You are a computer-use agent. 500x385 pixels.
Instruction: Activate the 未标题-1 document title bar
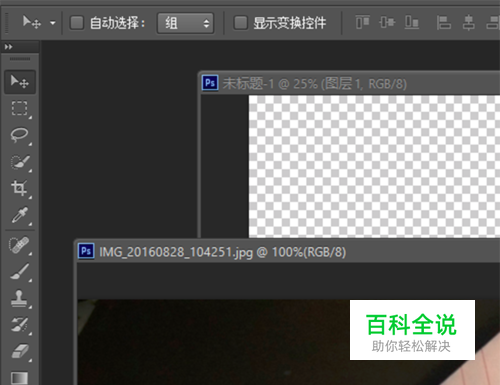[350, 83]
